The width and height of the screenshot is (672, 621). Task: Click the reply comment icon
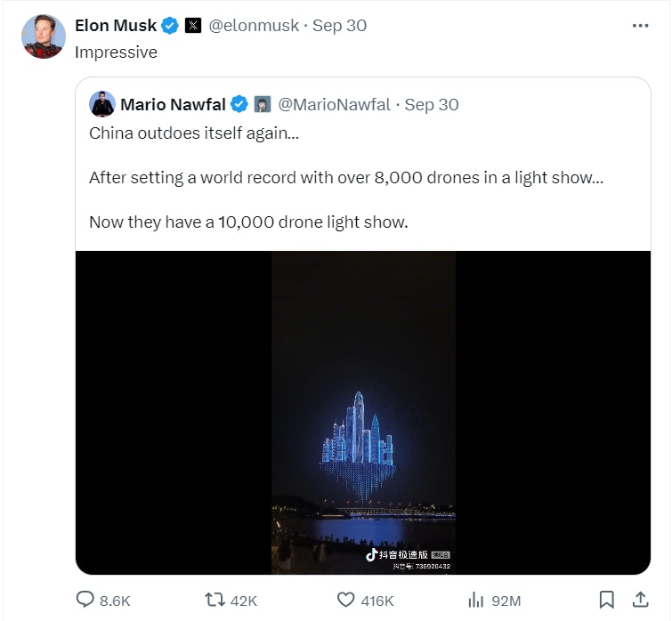85,601
